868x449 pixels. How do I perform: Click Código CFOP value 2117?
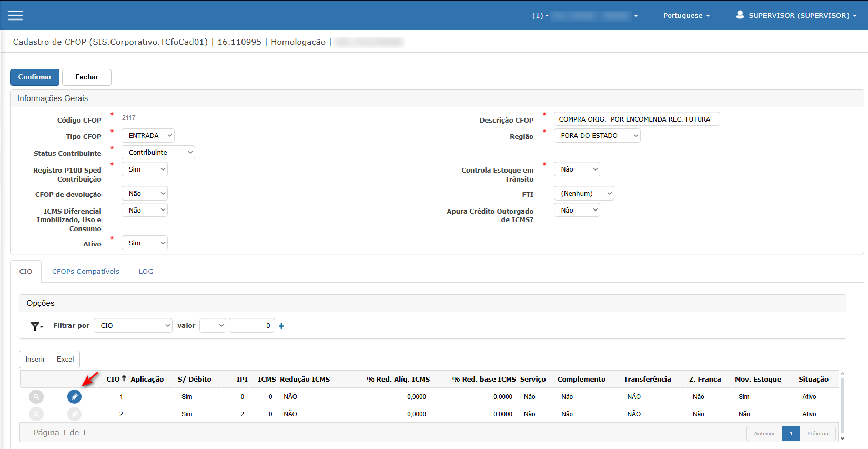129,118
